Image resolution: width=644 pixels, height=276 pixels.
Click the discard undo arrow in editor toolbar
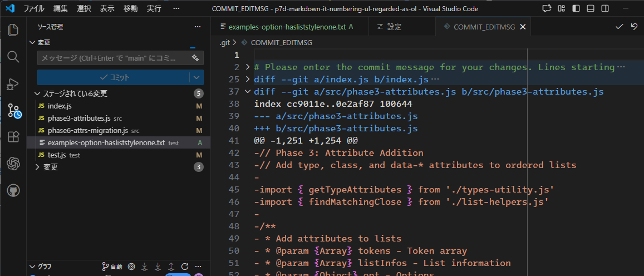(634, 27)
